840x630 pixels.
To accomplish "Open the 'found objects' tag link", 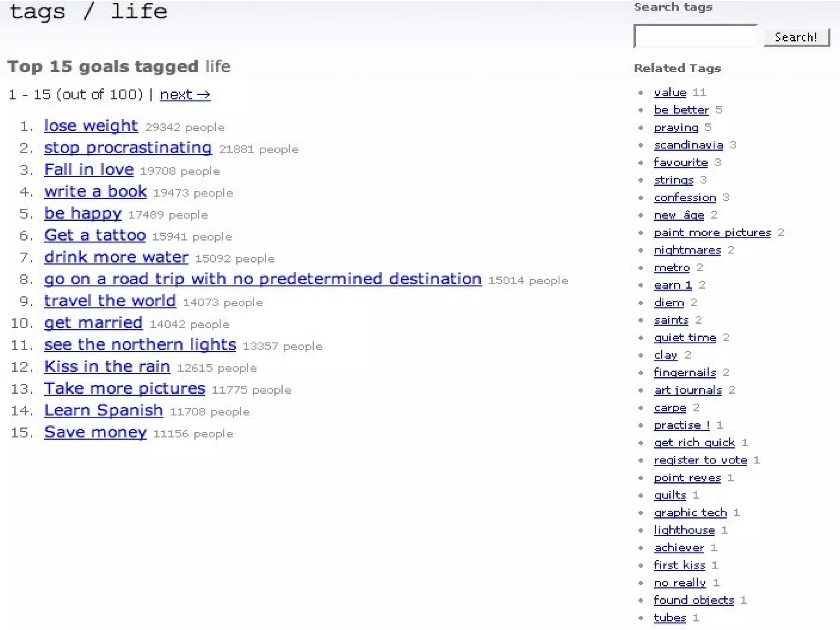I will [x=694, y=600].
